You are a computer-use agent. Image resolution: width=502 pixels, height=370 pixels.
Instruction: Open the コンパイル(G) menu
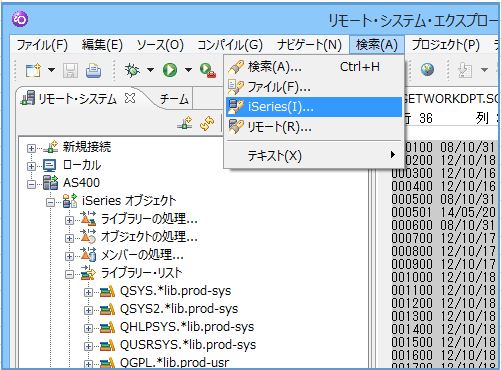click(x=230, y=45)
